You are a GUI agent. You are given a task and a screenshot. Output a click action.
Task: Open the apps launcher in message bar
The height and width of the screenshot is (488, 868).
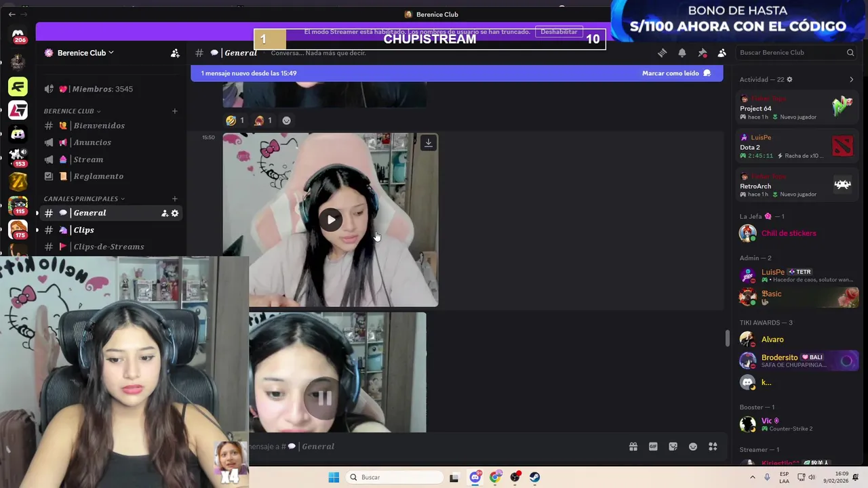tap(713, 447)
